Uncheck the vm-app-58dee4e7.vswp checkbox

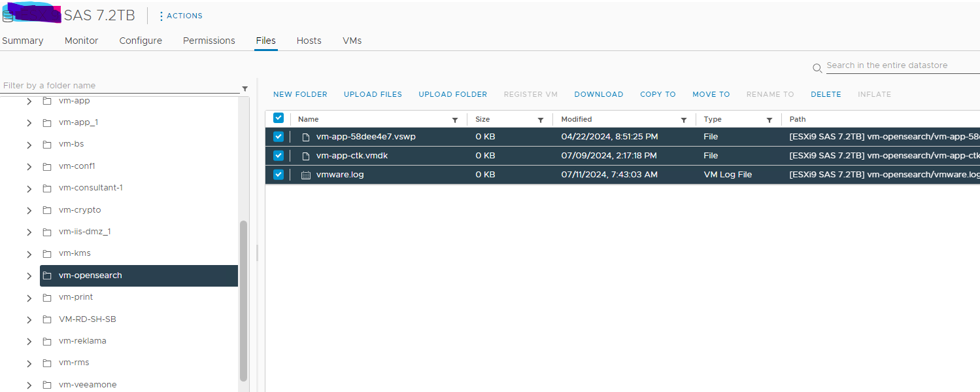click(x=278, y=136)
